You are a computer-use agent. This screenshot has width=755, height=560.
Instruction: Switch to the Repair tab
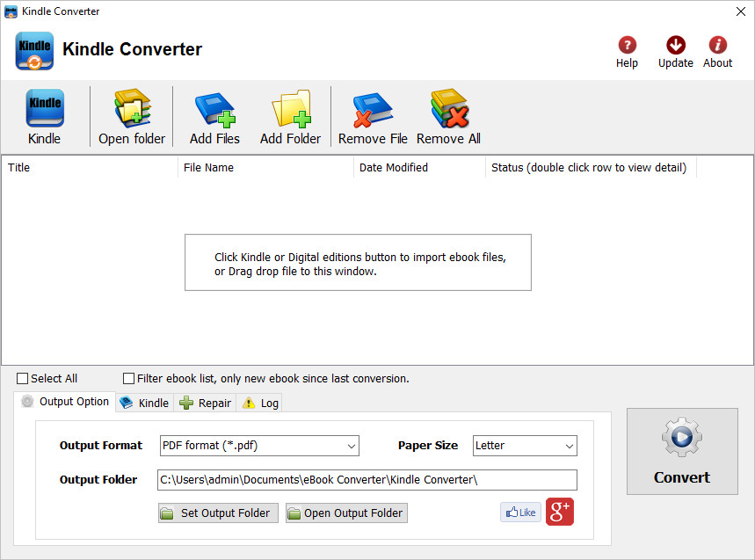205,403
